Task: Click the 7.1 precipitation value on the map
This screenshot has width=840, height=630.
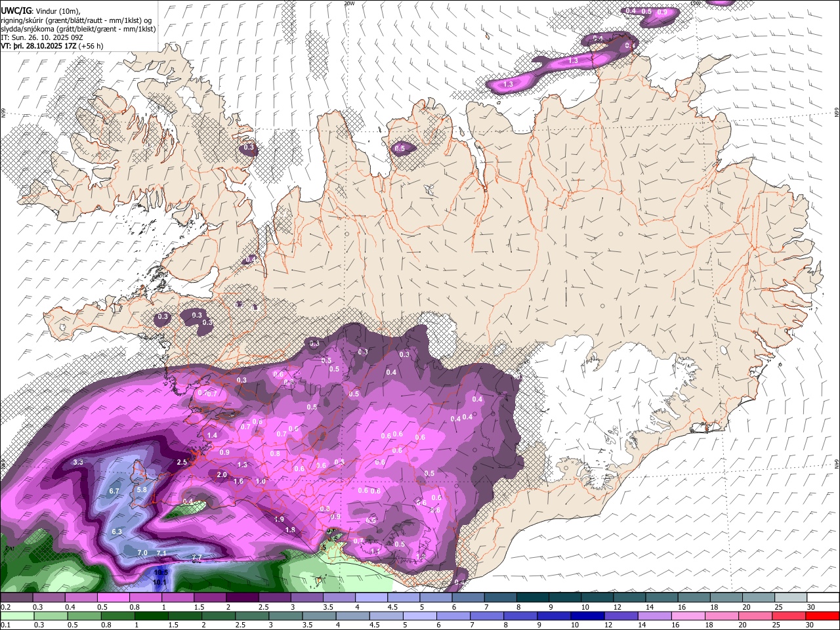Action: (161, 554)
